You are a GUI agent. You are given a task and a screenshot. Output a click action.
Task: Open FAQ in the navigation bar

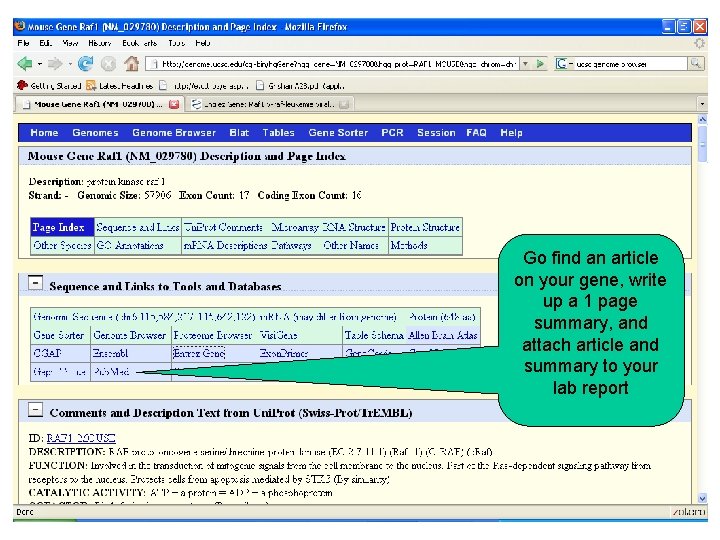476,133
